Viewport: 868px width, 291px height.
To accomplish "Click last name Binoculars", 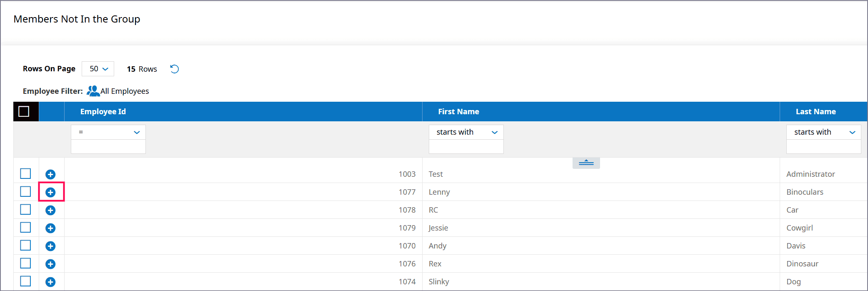I will [805, 192].
